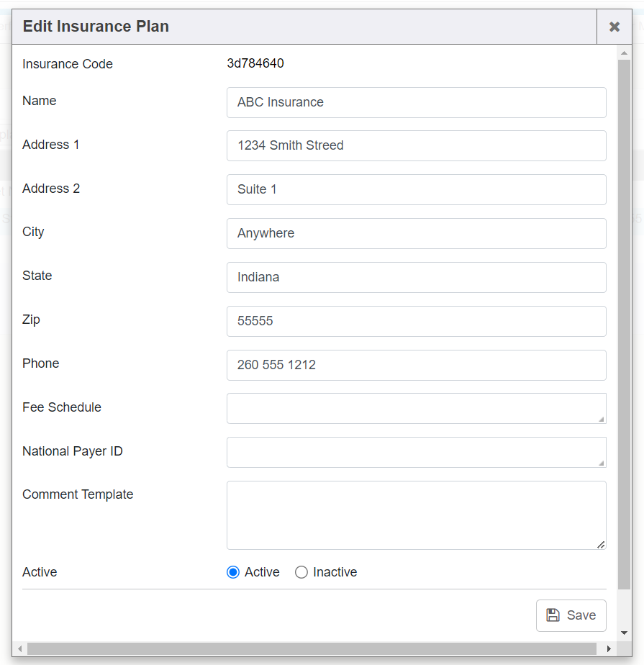Close the Edit Insurance Plan dialog
644x665 pixels.
[x=614, y=27]
